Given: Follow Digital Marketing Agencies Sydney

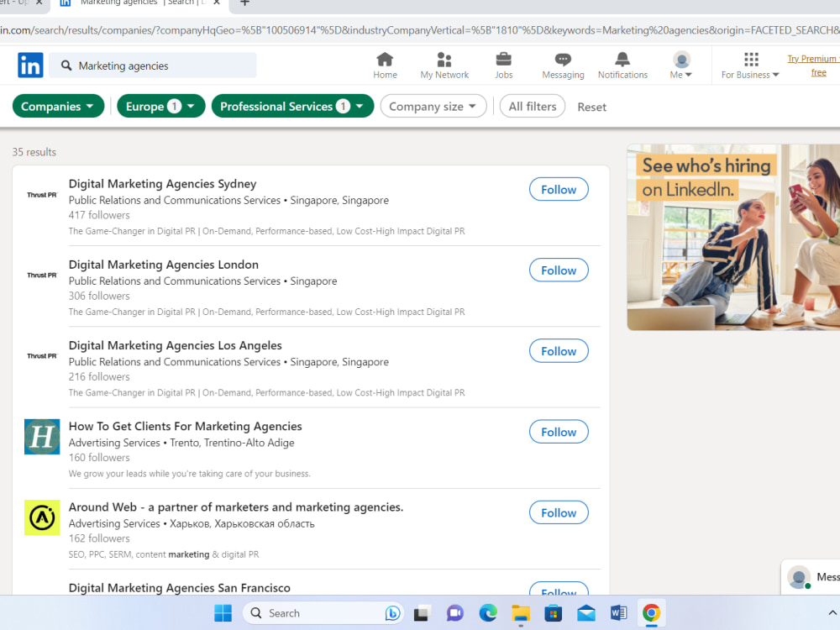Looking at the screenshot, I should [559, 190].
